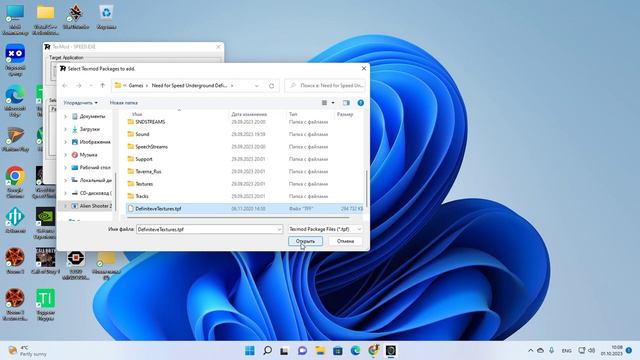This screenshot has height=360, width=640.
Task: Open the Call of Duty desktop shortcut
Action: point(45,260)
